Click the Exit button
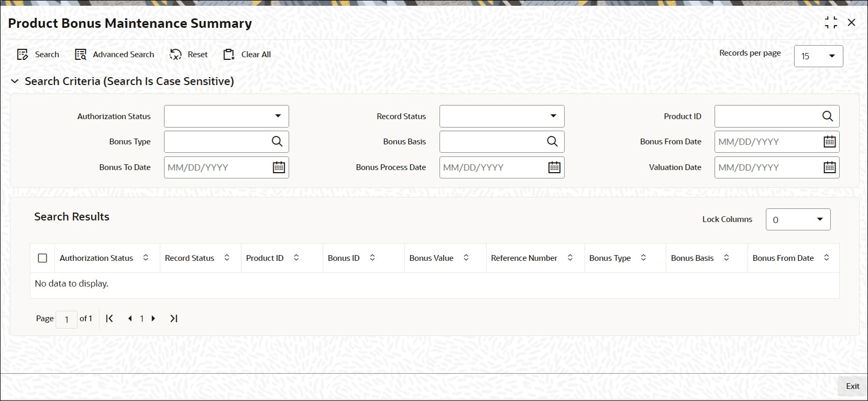This screenshot has height=401, width=868. click(x=852, y=386)
